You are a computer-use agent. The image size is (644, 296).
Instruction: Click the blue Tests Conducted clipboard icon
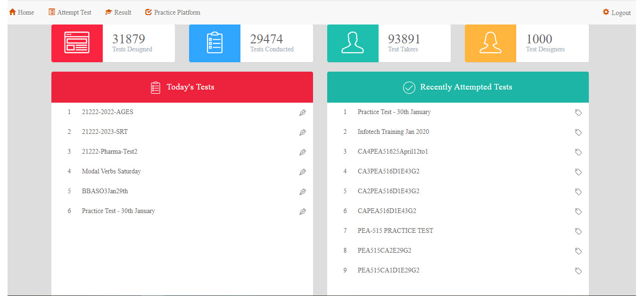215,43
